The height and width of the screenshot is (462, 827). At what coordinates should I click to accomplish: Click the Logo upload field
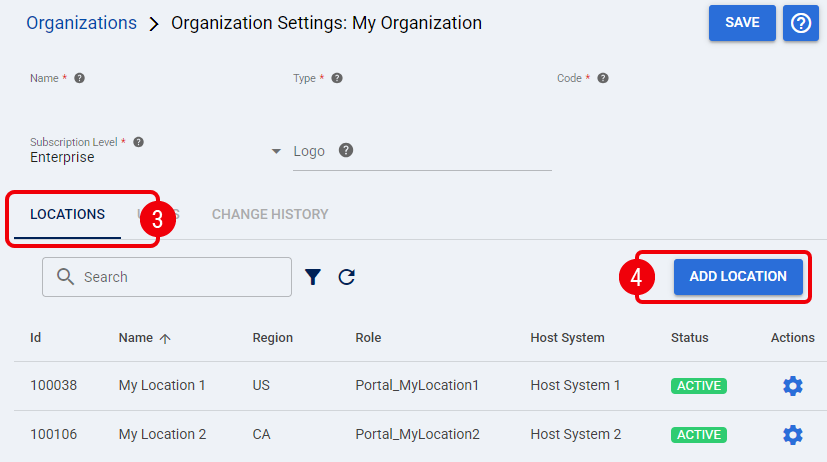(x=422, y=151)
